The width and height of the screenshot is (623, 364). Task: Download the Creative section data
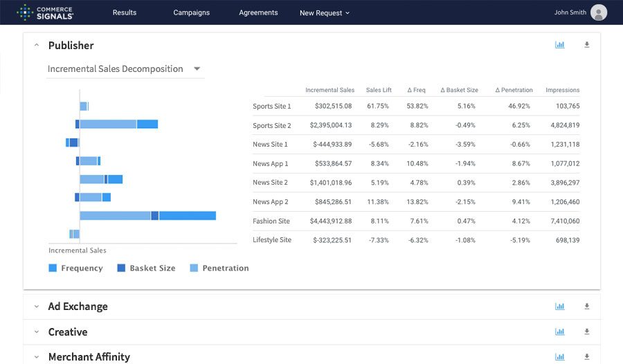pyautogui.click(x=587, y=332)
